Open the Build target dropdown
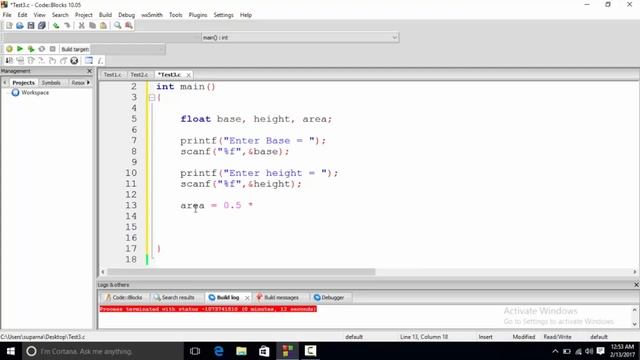 tap(127, 49)
